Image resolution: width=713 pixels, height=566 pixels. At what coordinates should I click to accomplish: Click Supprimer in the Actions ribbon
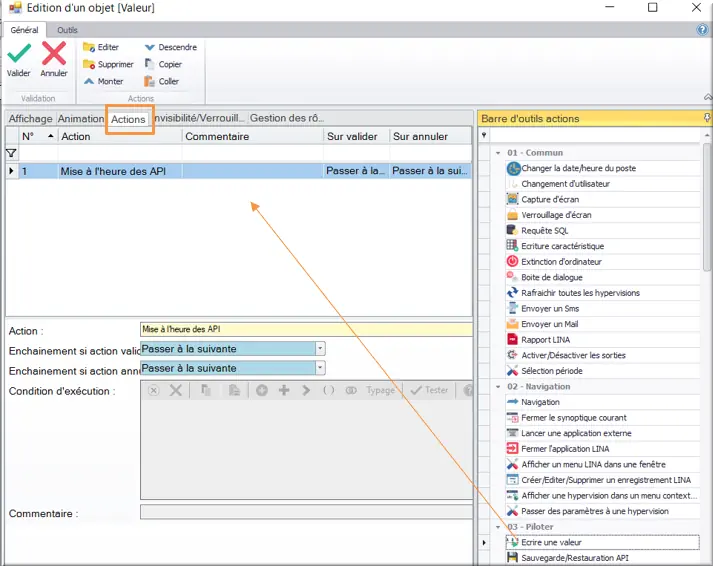coord(108,65)
